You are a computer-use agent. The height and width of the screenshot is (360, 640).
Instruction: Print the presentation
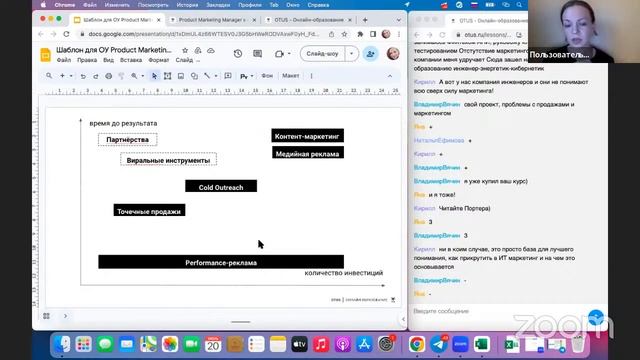point(109,76)
